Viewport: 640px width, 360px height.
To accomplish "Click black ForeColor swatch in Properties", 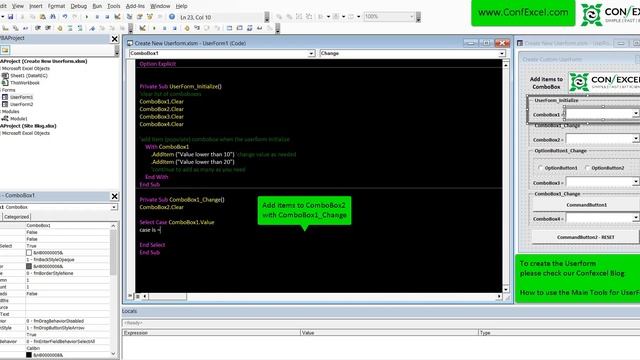I will click(29, 355).
